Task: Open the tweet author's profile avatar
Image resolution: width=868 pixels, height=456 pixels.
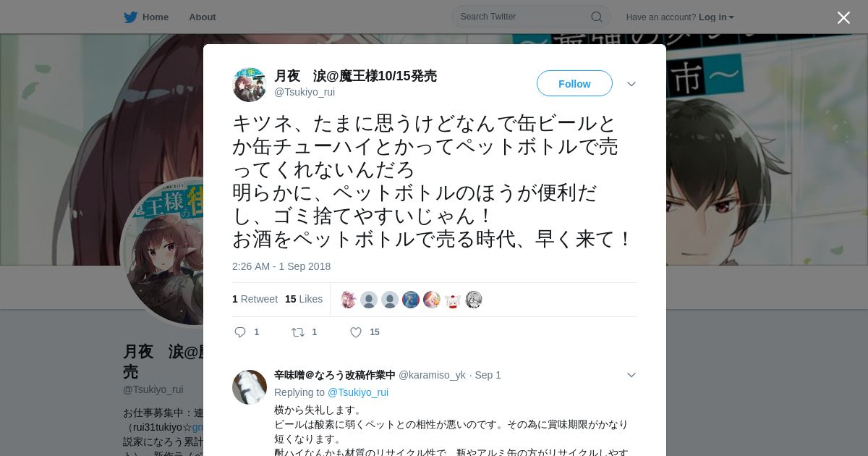Action: tap(250, 85)
